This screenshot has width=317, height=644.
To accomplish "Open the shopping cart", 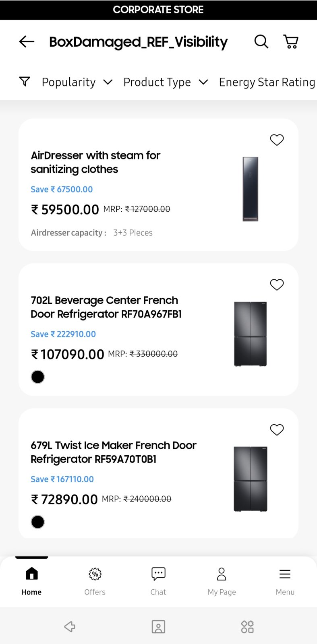I will pyautogui.click(x=291, y=41).
